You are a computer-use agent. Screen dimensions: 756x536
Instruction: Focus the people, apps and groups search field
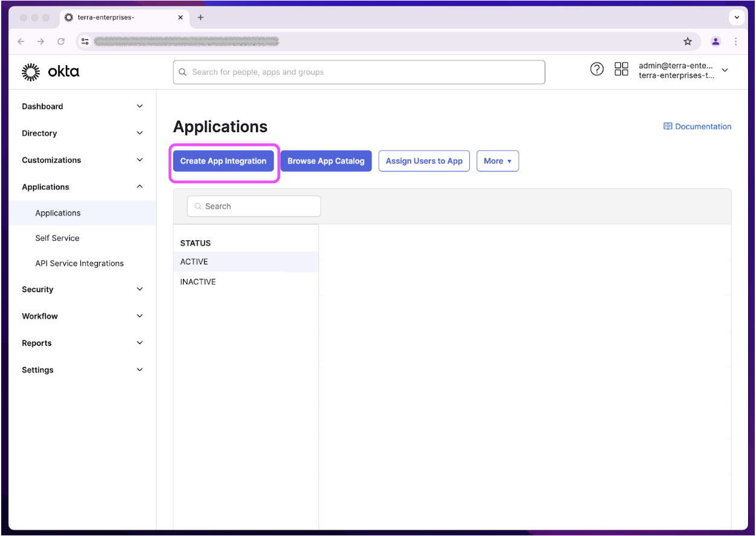(x=359, y=72)
